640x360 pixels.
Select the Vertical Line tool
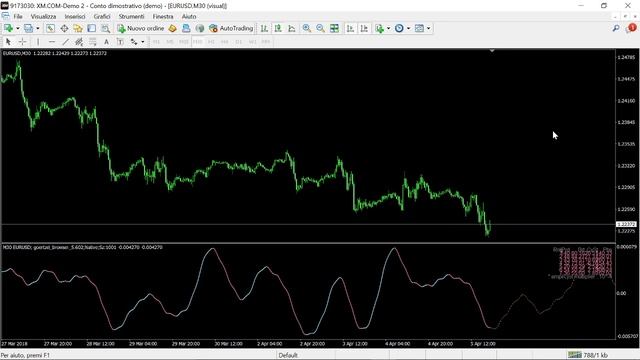tap(38, 42)
